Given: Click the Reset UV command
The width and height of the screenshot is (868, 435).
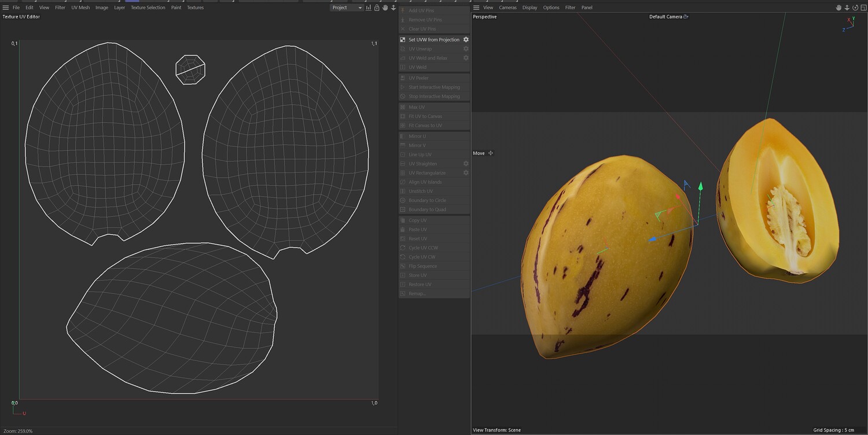Looking at the screenshot, I should 434,239.
